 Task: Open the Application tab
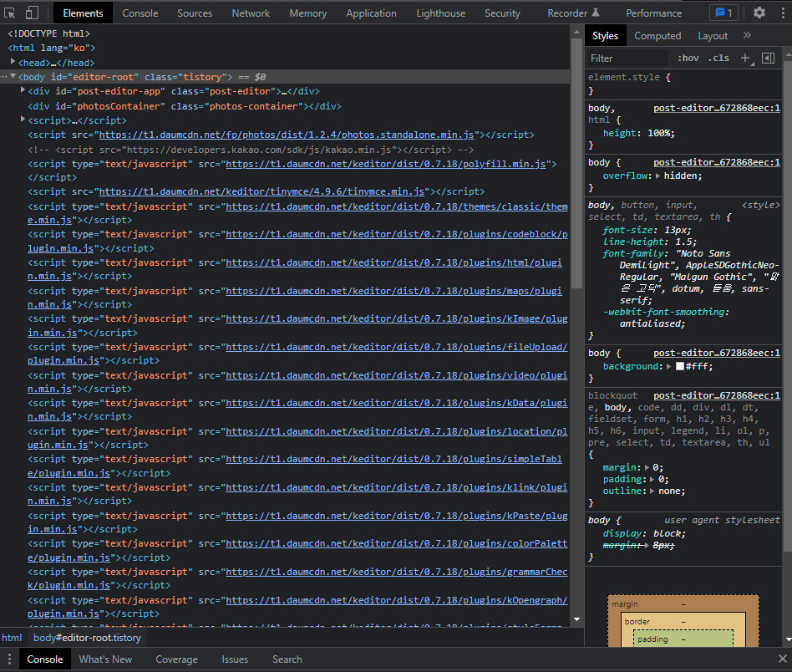371,13
